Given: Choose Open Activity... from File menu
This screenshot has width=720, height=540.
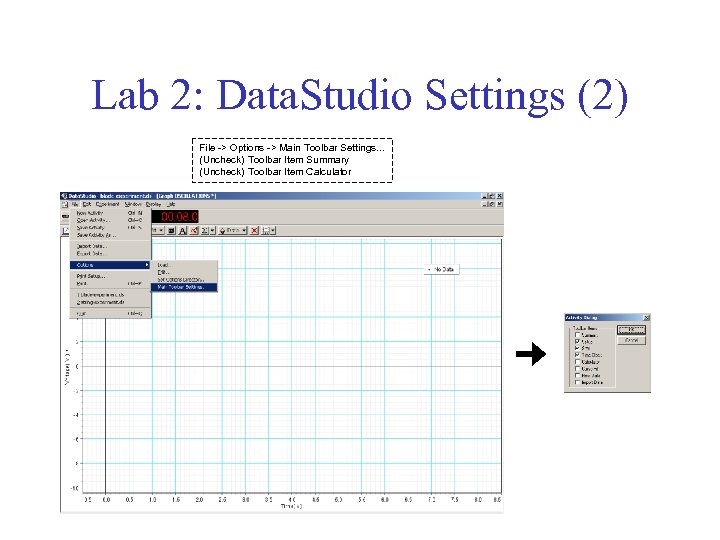Looking at the screenshot, I should click(110, 220).
